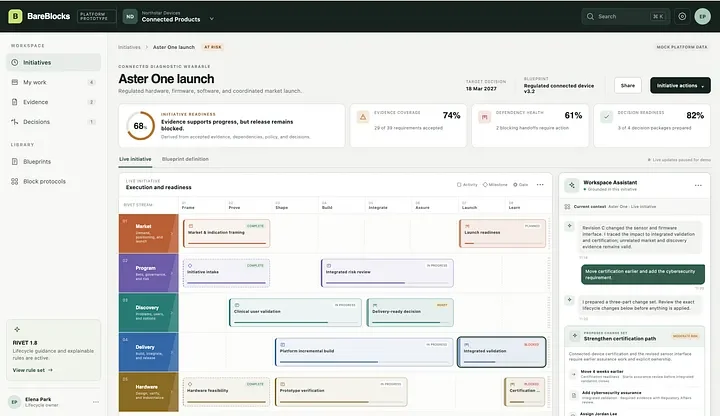Open the Initiative actions dropdown
Viewport: 720px width, 416px height.
[680, 85]
